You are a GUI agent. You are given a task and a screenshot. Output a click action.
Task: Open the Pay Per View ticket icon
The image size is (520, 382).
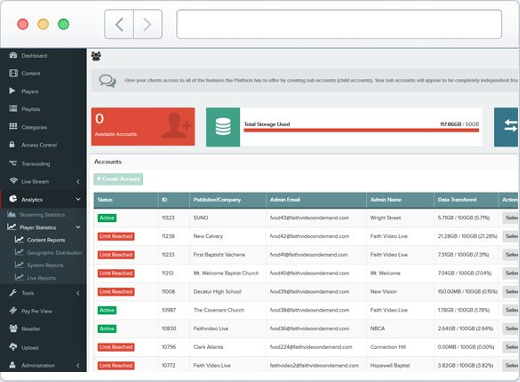(x=13, y=310)
